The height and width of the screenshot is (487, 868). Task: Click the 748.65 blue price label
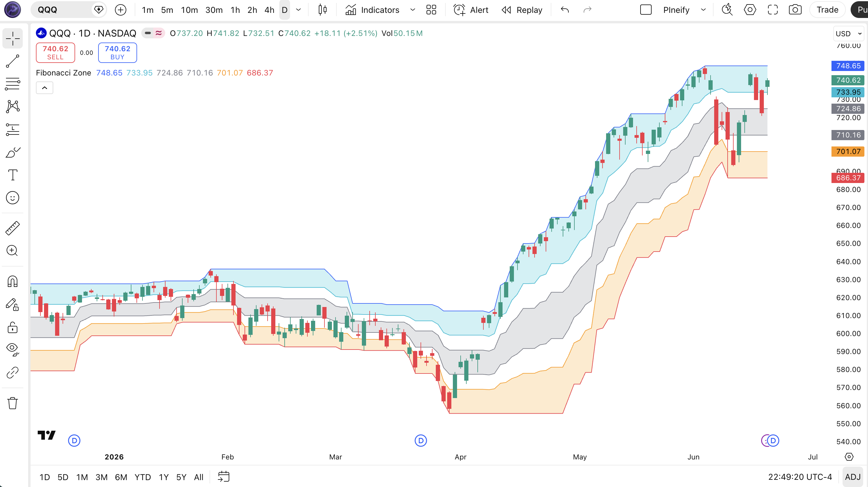coord(848,66)
